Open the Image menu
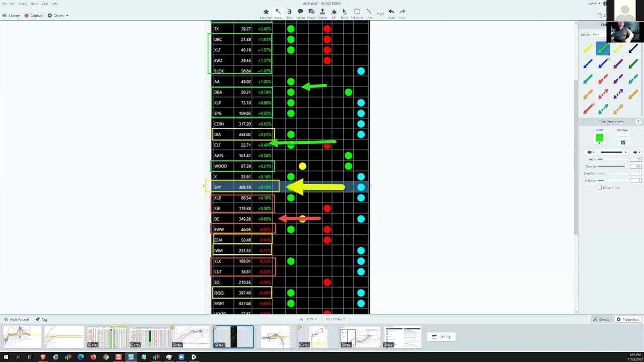644x362 pixels. tap(23, 4)
